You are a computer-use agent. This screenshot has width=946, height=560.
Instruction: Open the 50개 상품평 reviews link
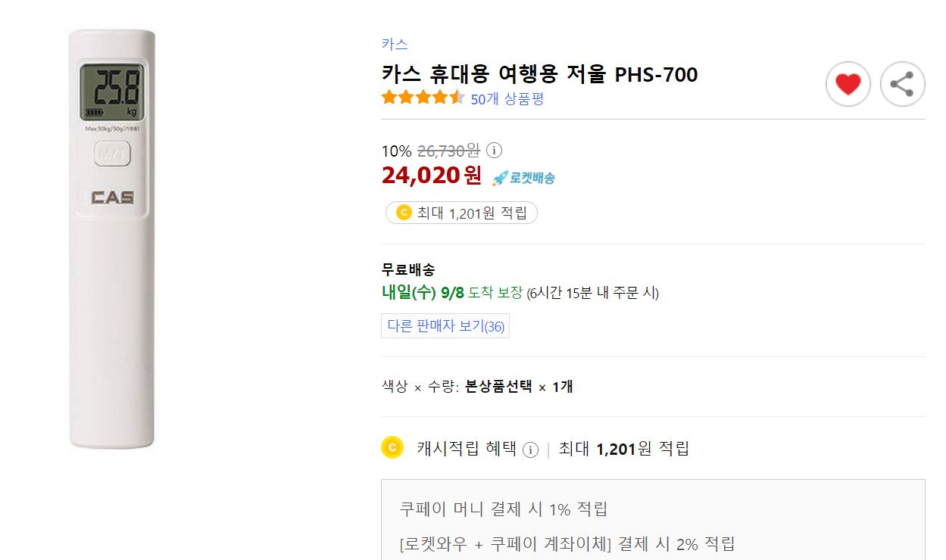507,99
